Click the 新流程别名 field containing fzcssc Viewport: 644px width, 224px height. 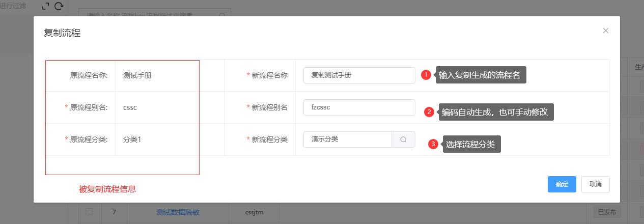(359, 107)
